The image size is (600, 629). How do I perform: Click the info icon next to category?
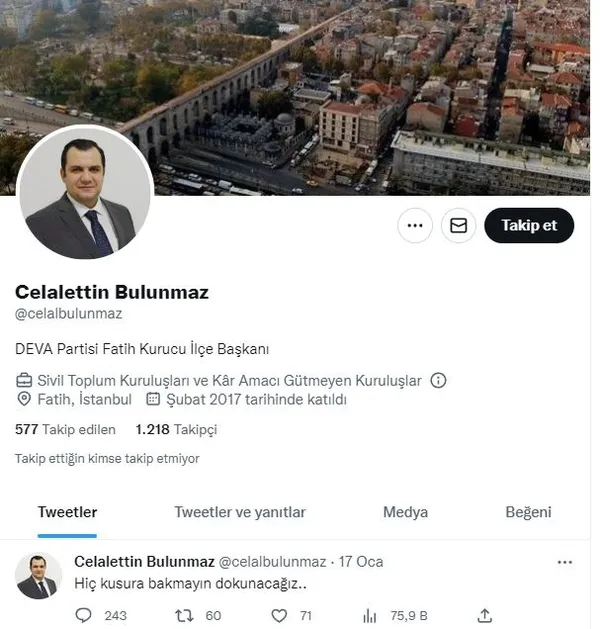pyautogui.click(x=438, y=380)
